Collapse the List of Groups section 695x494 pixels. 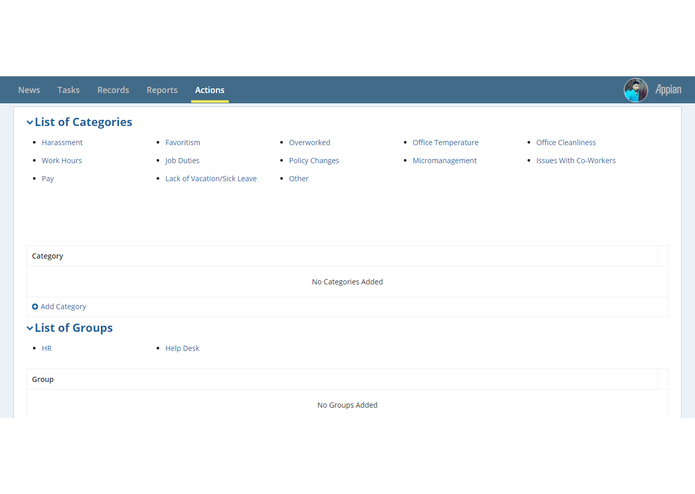tap(30, 328)
